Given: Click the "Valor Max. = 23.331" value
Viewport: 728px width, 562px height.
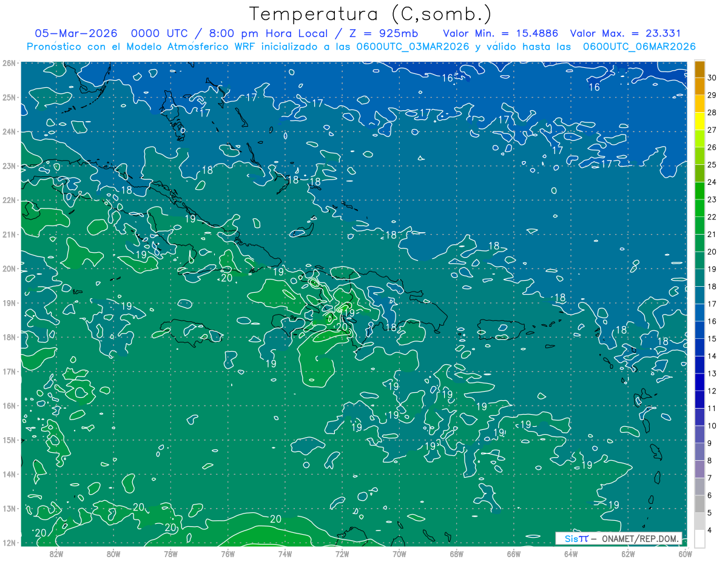Looking at the screenshot, I should click(626, 33).
